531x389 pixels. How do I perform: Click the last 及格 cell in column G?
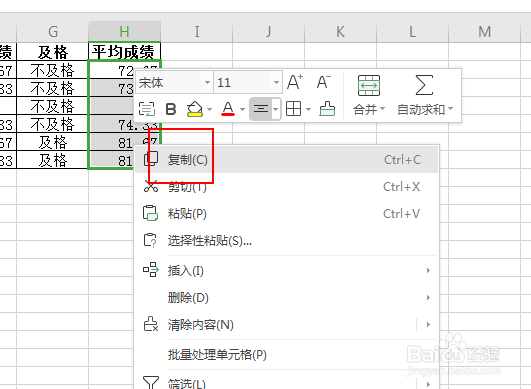[52, 160]
